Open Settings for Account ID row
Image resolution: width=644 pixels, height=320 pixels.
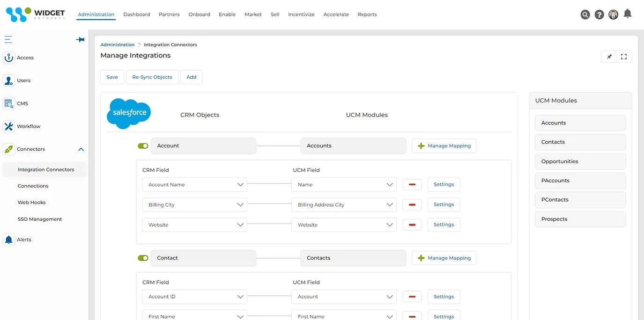point(444,297)
